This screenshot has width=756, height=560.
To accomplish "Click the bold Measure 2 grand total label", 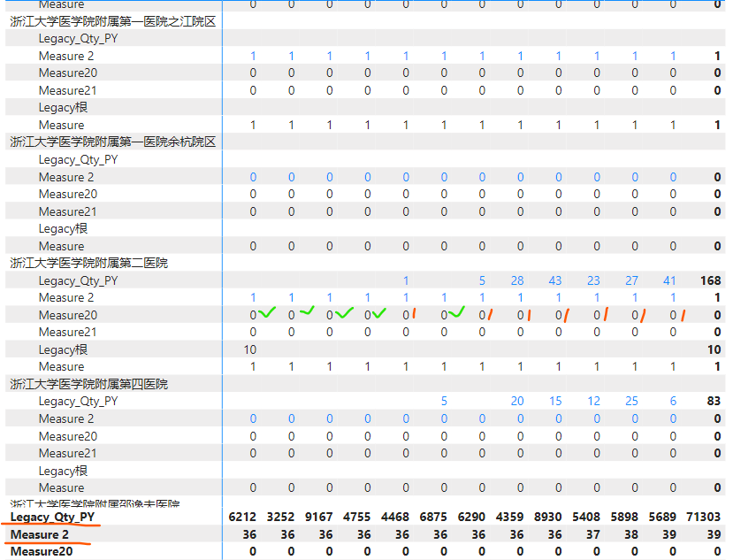I will coord(40,534).
